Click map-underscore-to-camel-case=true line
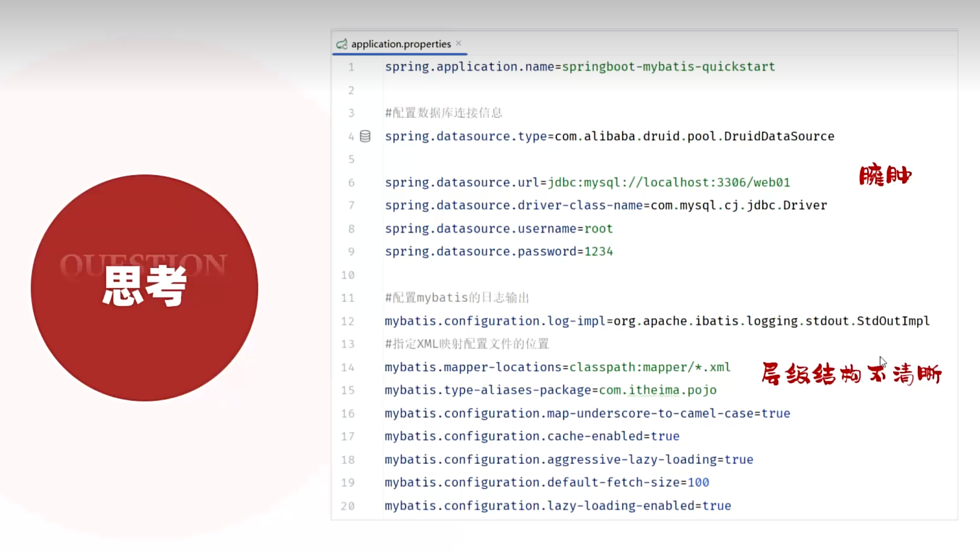This screenshot has width=980, height=553. pyautogui.click(x=587, y=414)
